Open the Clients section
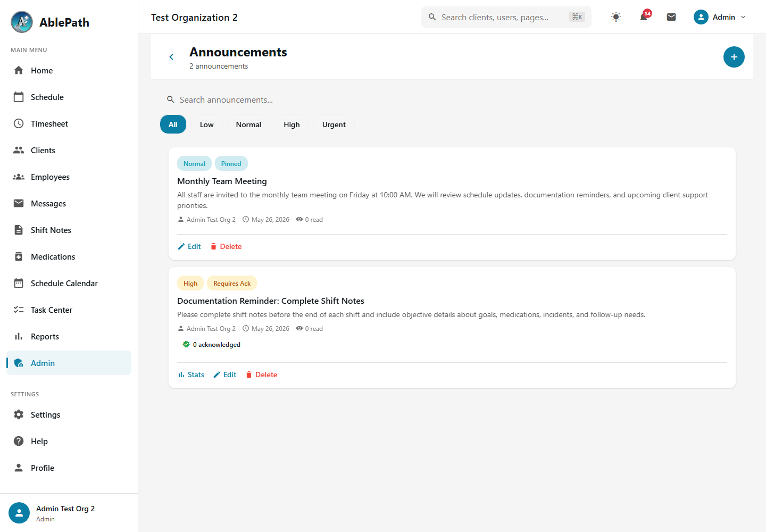The height and width of the screenshot is (532, 766). (x=69, y=151)
